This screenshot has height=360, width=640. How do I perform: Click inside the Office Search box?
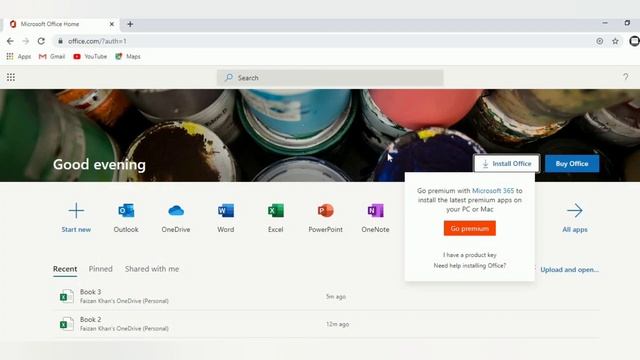pos(330,78)
